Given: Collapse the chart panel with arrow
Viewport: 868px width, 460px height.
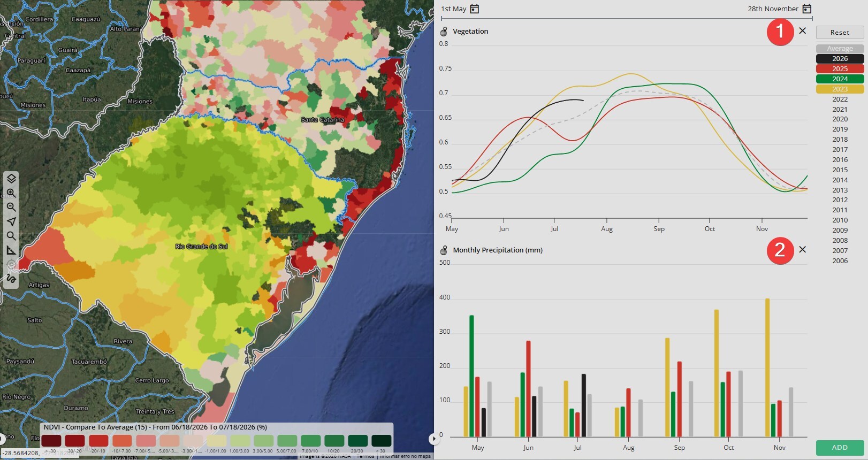Looking at the screenshot, I should [x=433, y=439].
